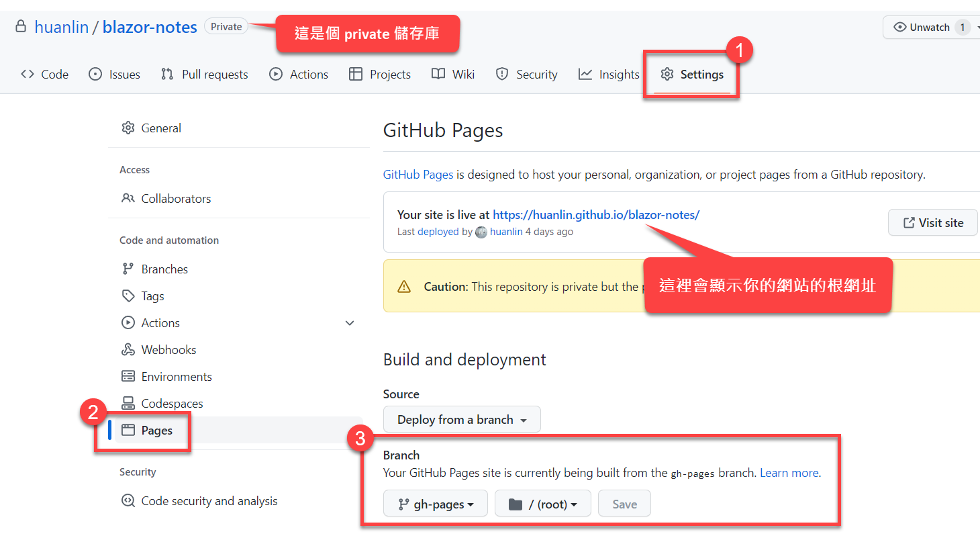Screen dimensions: 980x536
Task: Click the Code angle-brackets icon
Action: pyautogui.click(x=28, y=74)
